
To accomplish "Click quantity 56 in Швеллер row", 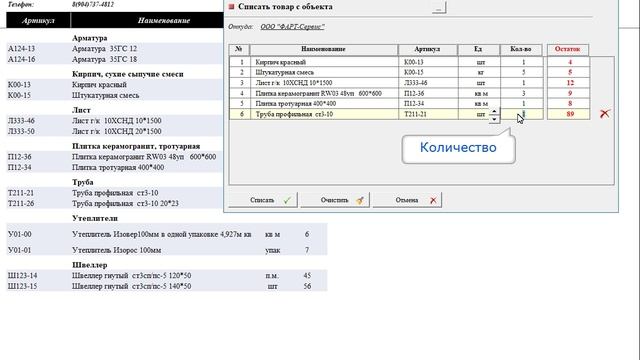I will pyautogui.click(x=307, y=286).
